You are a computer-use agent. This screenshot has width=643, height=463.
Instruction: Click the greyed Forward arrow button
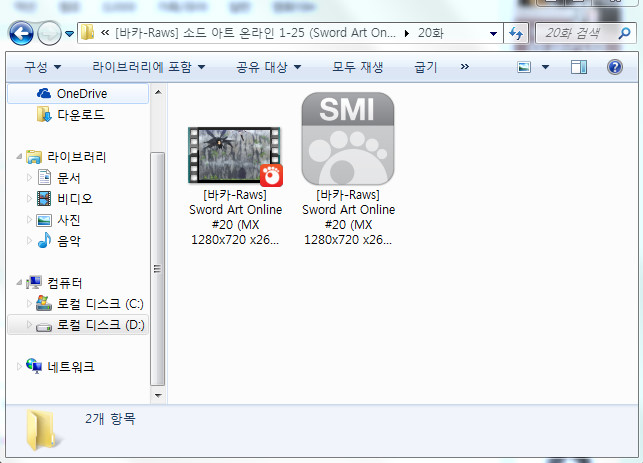tap(49, 33)
